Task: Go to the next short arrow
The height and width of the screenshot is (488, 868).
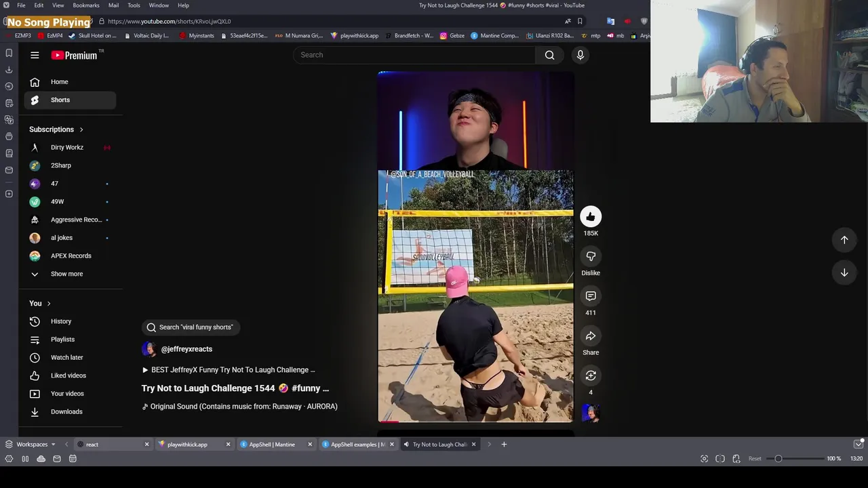Action: click(844, 272)
